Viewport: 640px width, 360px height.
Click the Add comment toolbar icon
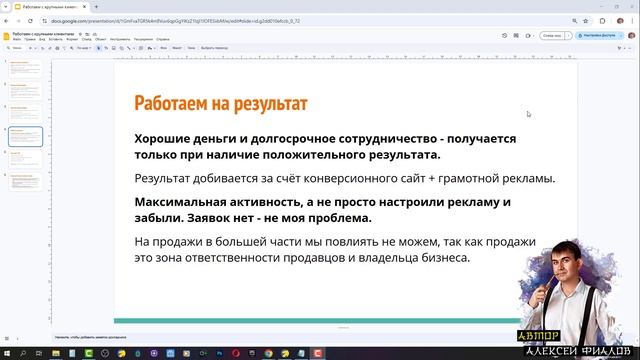(x=141, y=48)
